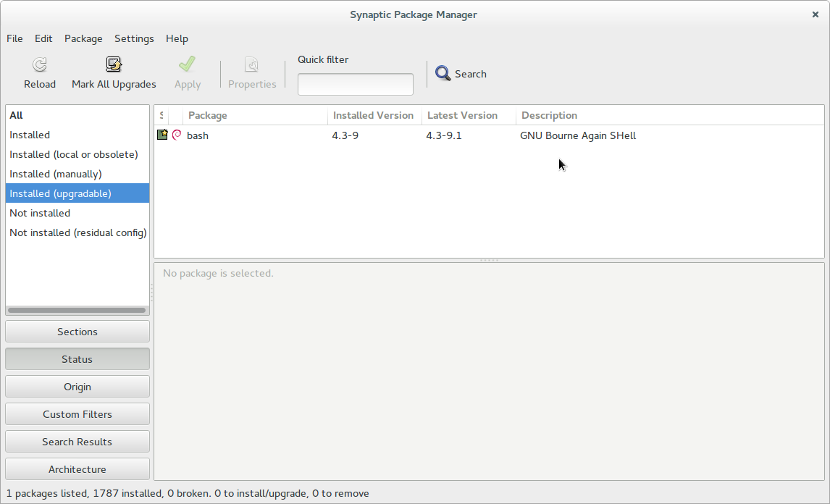Close the Synaptic Package Manager window
This screenshot has height=504, width=830.
coord(816,14)
